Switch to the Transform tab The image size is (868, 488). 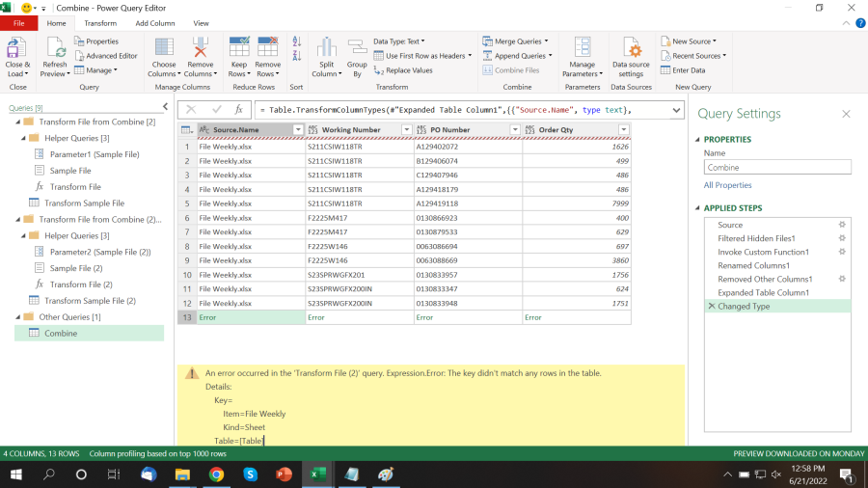(100, 23)
